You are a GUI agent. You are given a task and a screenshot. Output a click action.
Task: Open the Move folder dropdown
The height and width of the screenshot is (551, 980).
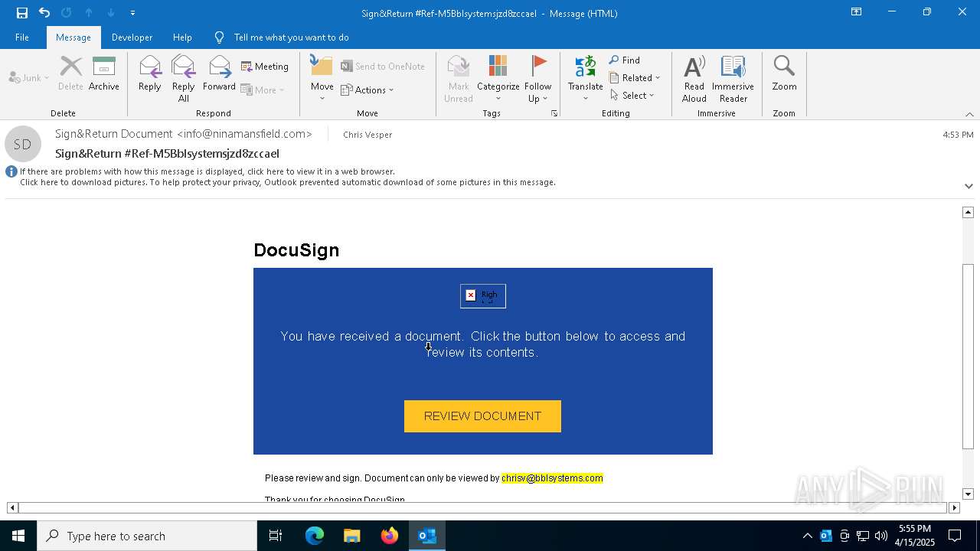pyautogui.click(x=322, y=78)
